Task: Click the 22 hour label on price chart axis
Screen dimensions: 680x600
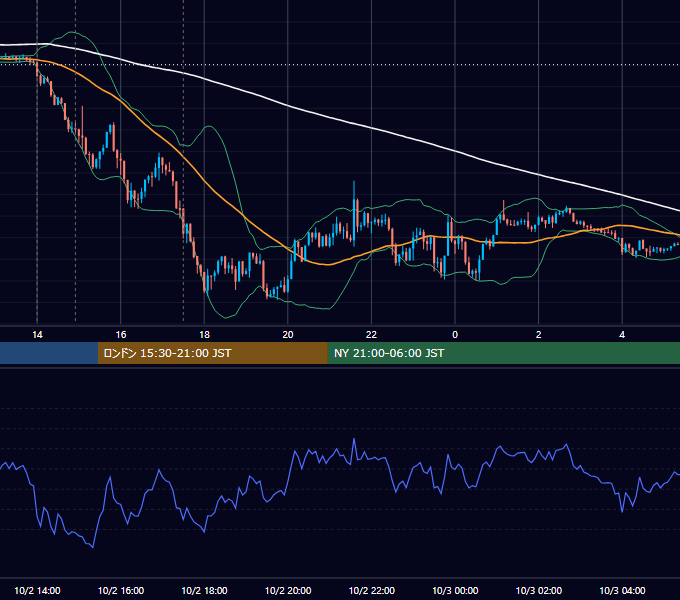Action: click(371, 335)
